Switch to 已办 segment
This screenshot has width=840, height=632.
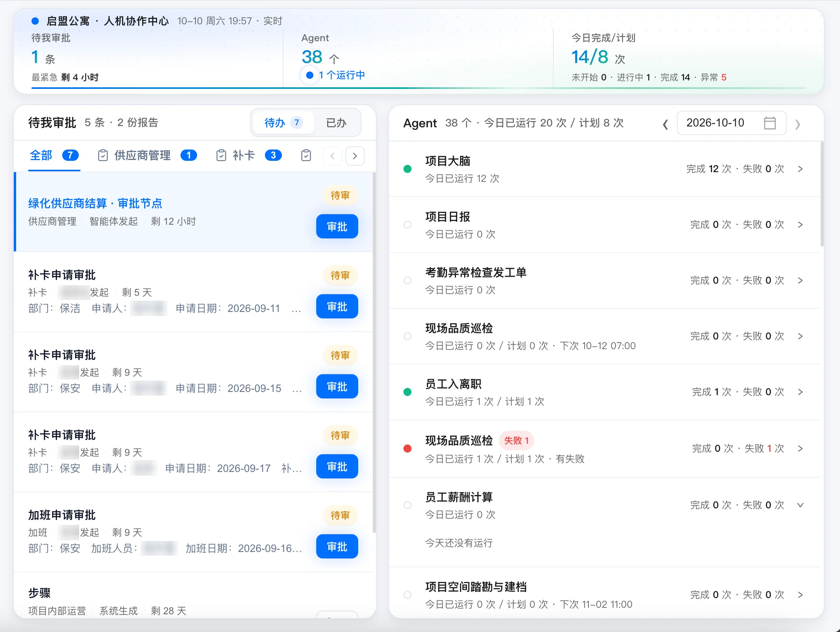tap(336, 122)
